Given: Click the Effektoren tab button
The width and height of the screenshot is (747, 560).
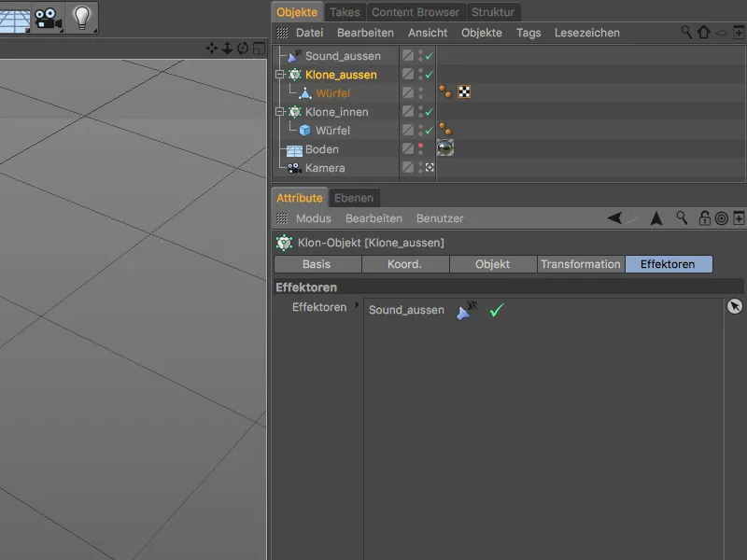Looking at the screenshot, I should (x=669, y=264).
